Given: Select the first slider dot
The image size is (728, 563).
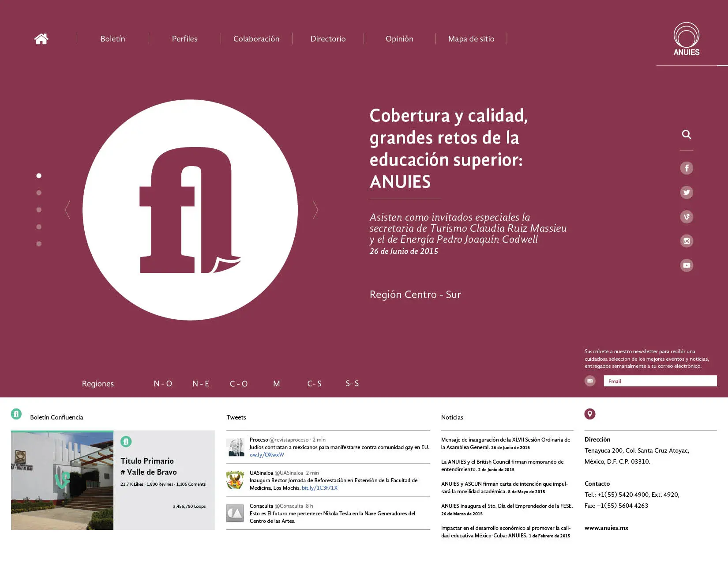Looking at the screenshot, I should (x=39, y=176).
